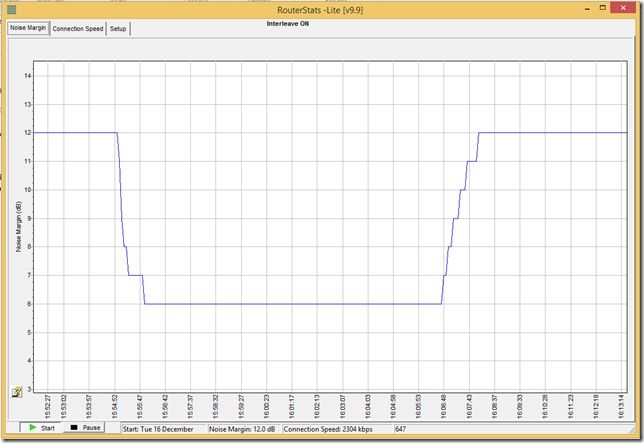Click the window resize grip at bottom-right

coord(632,429)
